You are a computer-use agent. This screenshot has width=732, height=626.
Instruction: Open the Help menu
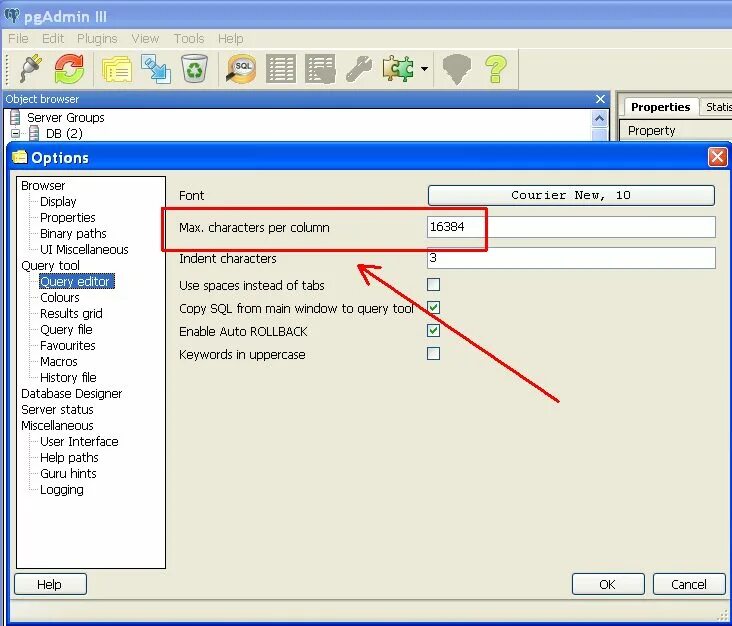(231, 38)
